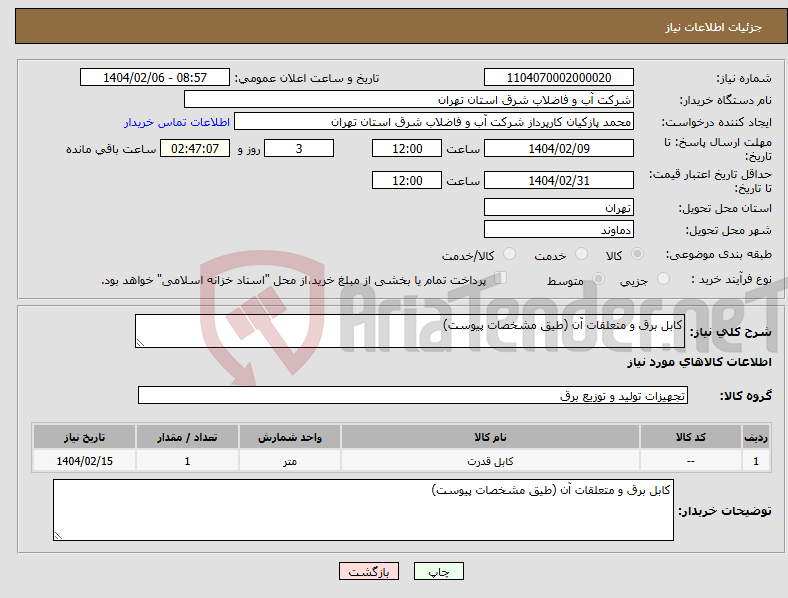
Task: Click the شهر محل تحویل field دماوند
Action: pos(559,229)
